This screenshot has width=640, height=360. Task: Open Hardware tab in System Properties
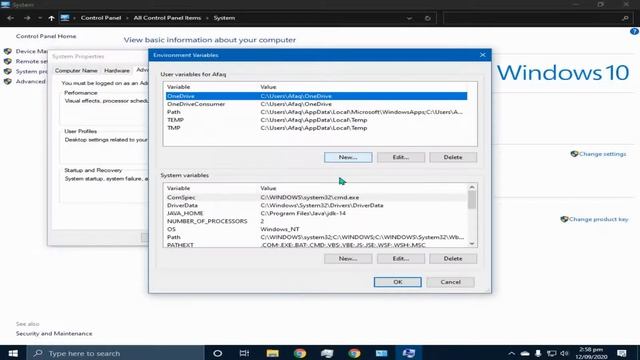pyautogui.click(x=117, y=71)
